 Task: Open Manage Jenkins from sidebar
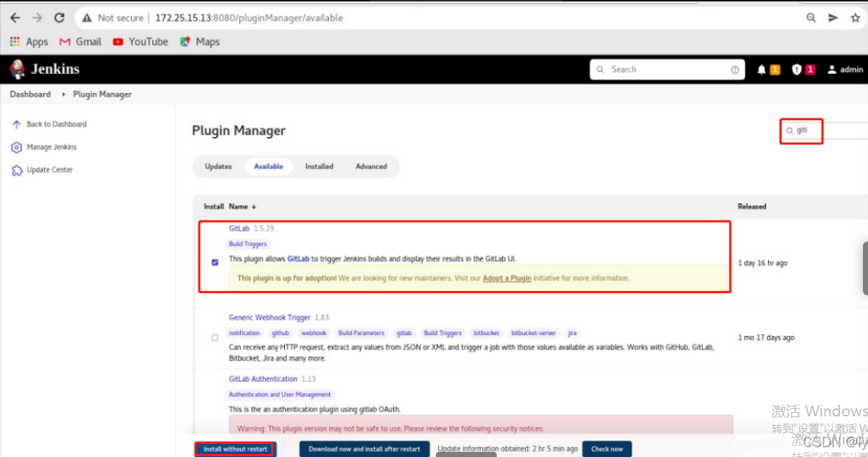(x=44, y=147)
